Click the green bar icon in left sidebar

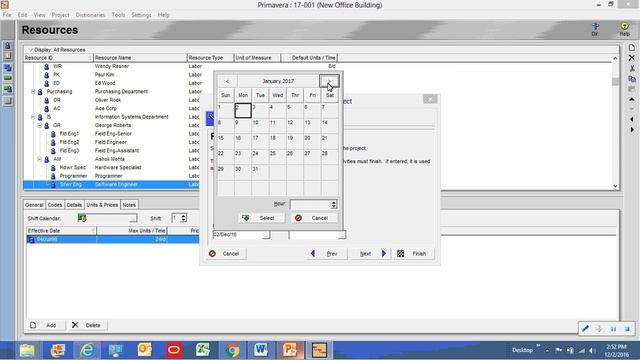[8, 78]
